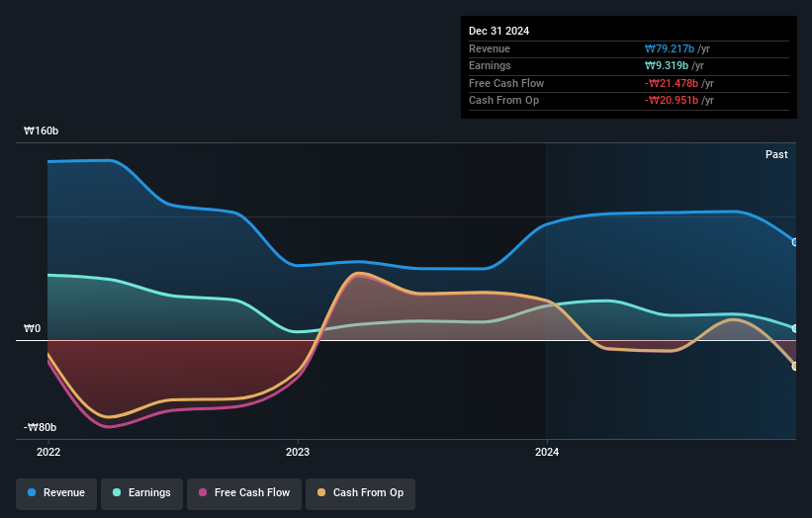Image resolution: width=812 pixels, height=518 pixels.
Task: Click the Earnings row label in tooltip
Action: coord(490,65)
